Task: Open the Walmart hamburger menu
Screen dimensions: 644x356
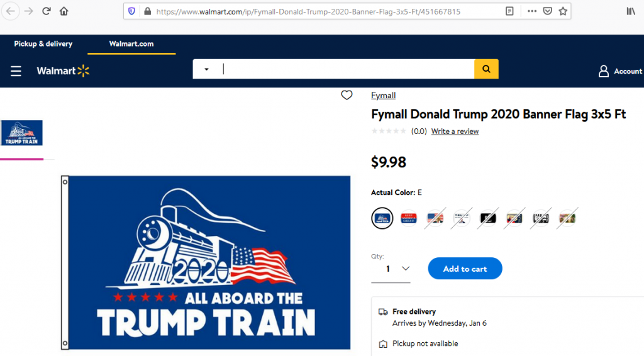Action: coord(16,71)
